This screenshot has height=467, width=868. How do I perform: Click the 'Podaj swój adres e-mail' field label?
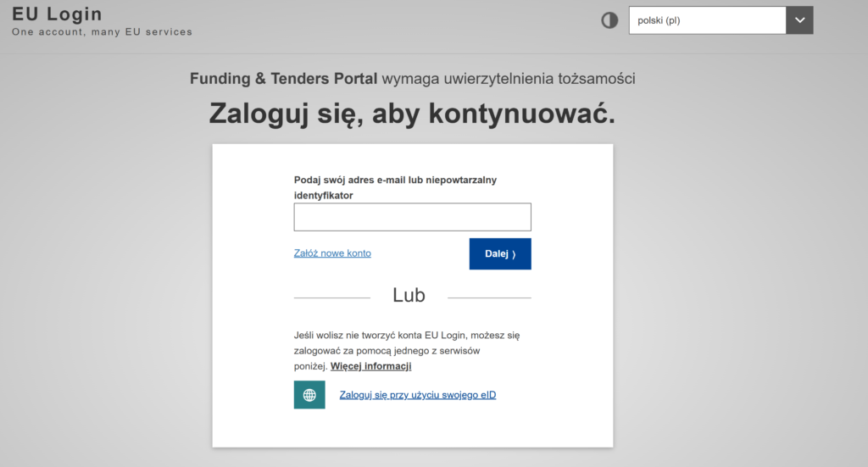[x=395, y=187]
